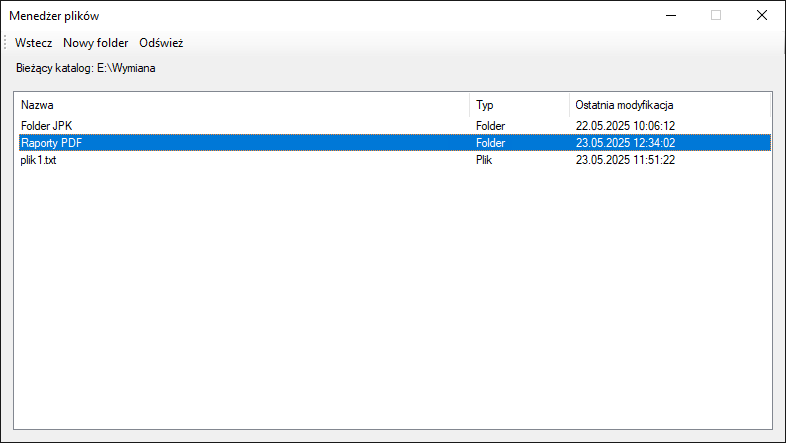Click the Plik type cell
The width and height of the screenshot is (786, 443).
(484, 160)
